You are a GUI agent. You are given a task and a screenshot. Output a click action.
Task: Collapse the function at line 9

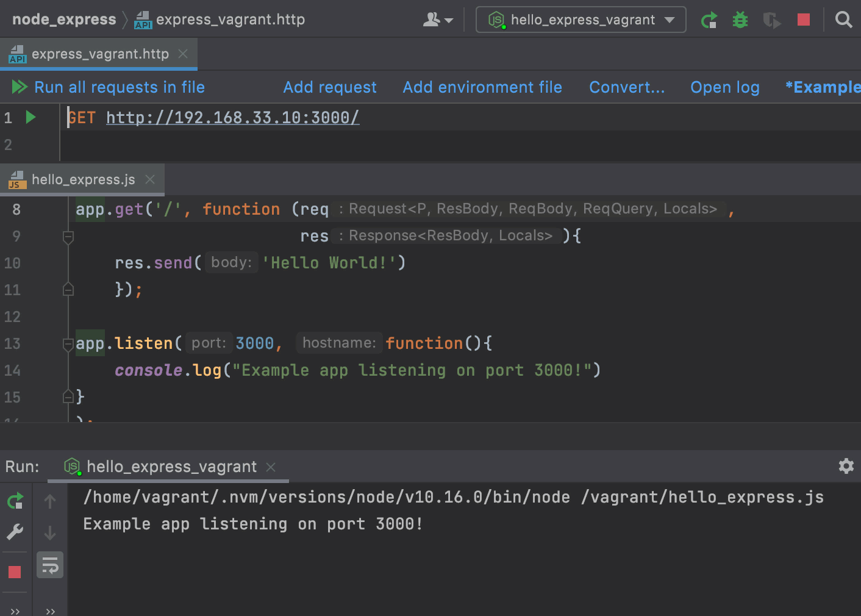point(68,238)
